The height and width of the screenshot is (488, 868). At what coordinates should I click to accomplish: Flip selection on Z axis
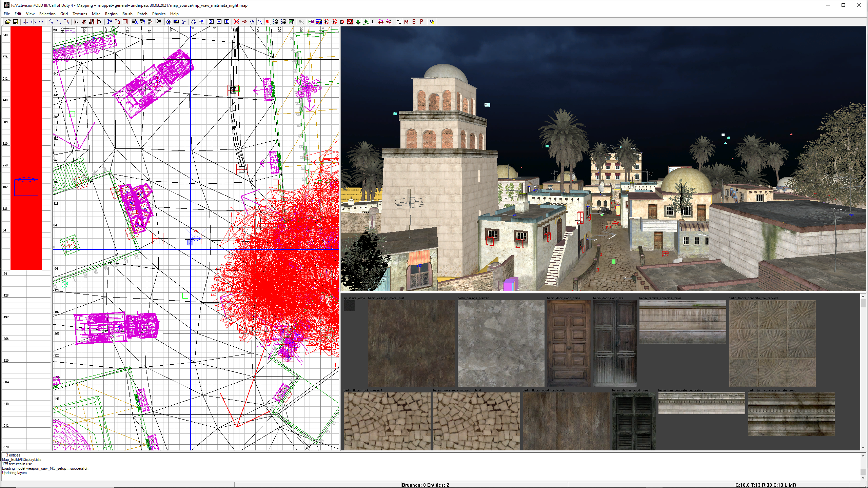coord(41,22)
